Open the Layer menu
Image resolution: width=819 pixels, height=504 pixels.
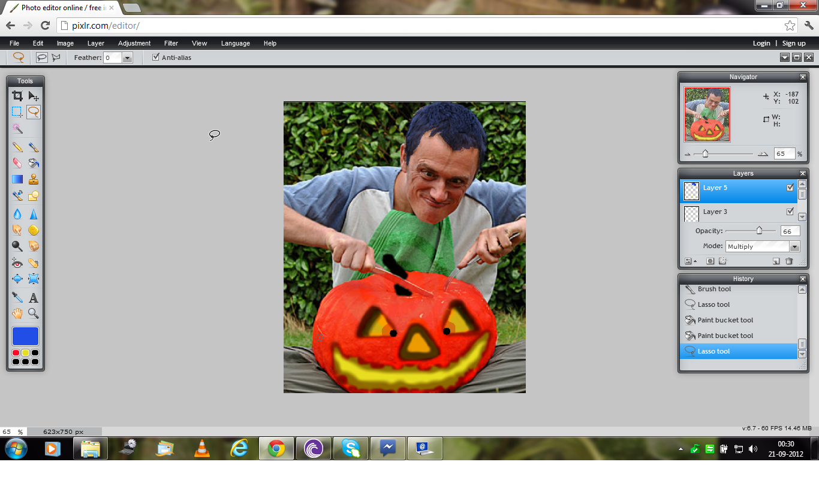[96, 43]
